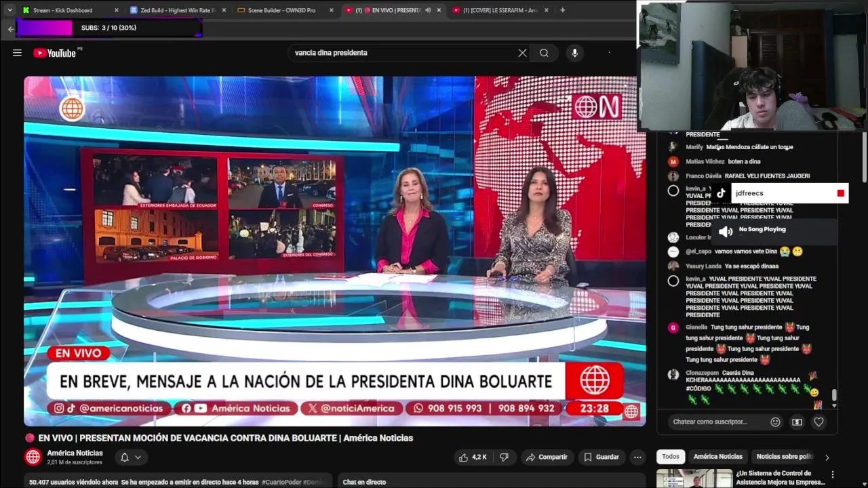Click the speaker icon by No Song Playing
Screen dimensions: 868x488
[725, 231]
